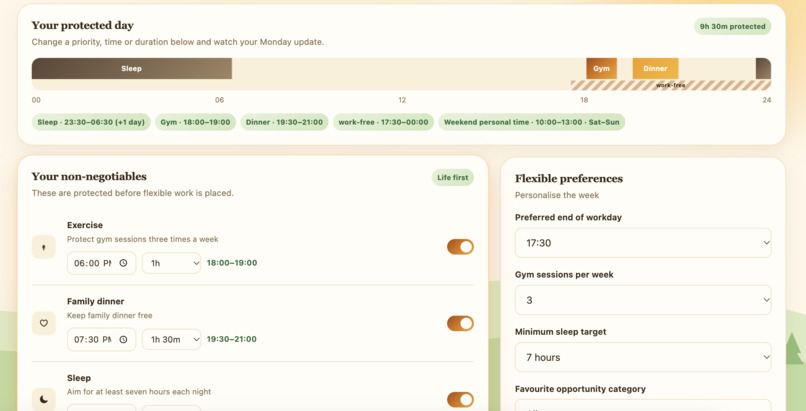Click the Your protected day heading
This screenshot has height=411, width=806.
(83, 25)
